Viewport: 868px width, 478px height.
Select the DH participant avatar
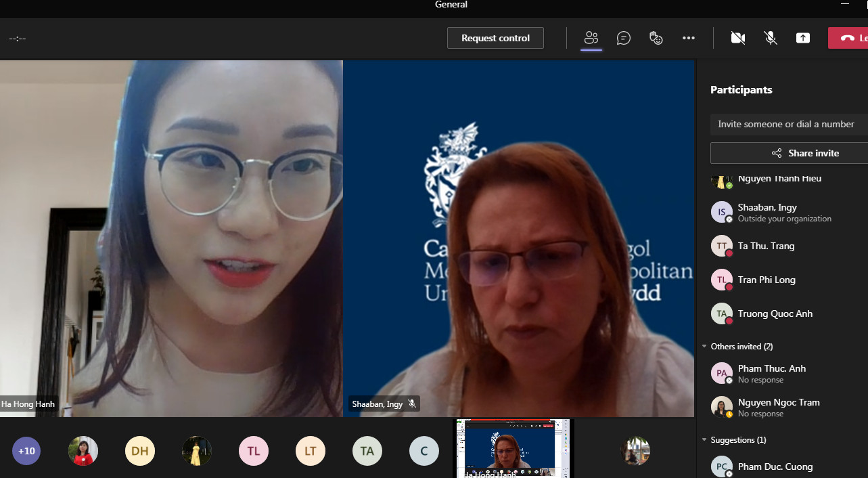point(140,451)
